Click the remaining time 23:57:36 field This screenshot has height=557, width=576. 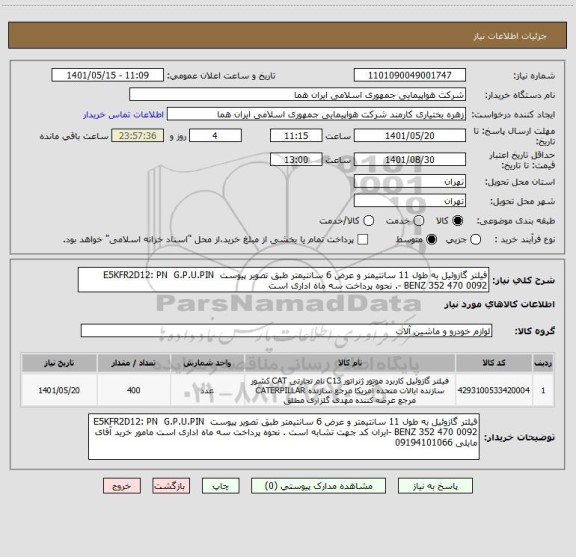[x=138, y=136]
